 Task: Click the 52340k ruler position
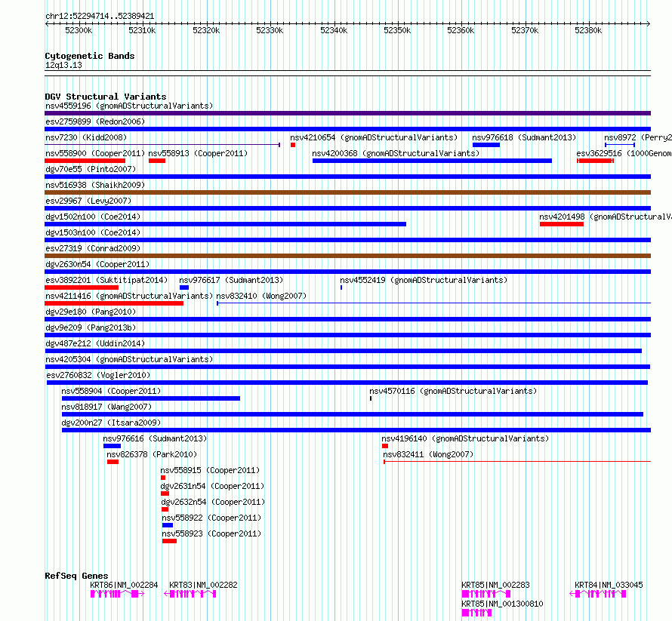pos(334,30)
